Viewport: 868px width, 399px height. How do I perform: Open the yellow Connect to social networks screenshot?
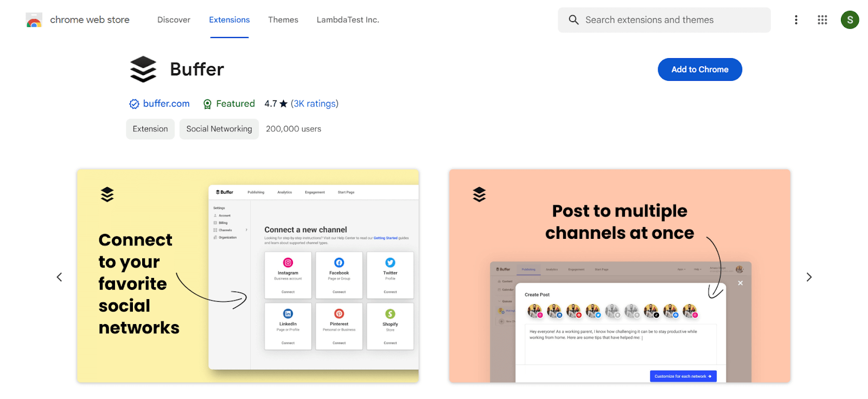coord(248,276)
